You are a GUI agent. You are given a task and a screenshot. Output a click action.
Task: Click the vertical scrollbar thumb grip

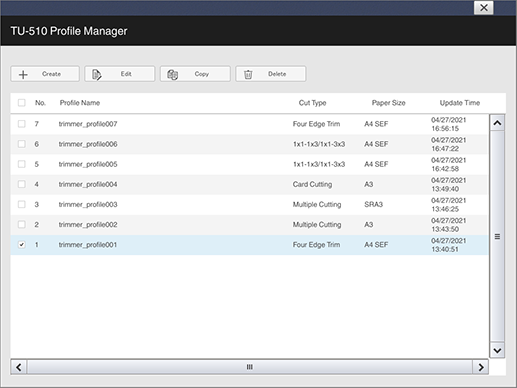pyautogui.click(x=497, y=237)
